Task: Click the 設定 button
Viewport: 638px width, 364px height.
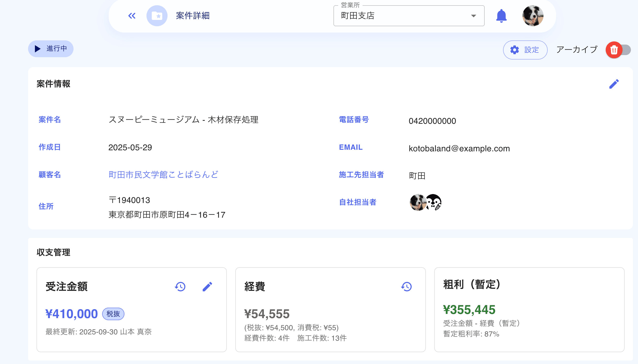Action: [x=525, y=50]
